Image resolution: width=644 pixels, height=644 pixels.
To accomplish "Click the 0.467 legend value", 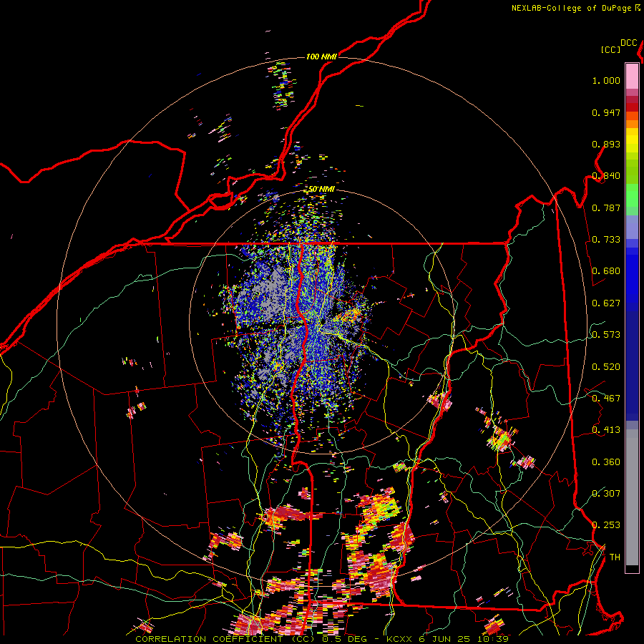I will [x=606, y=399].
